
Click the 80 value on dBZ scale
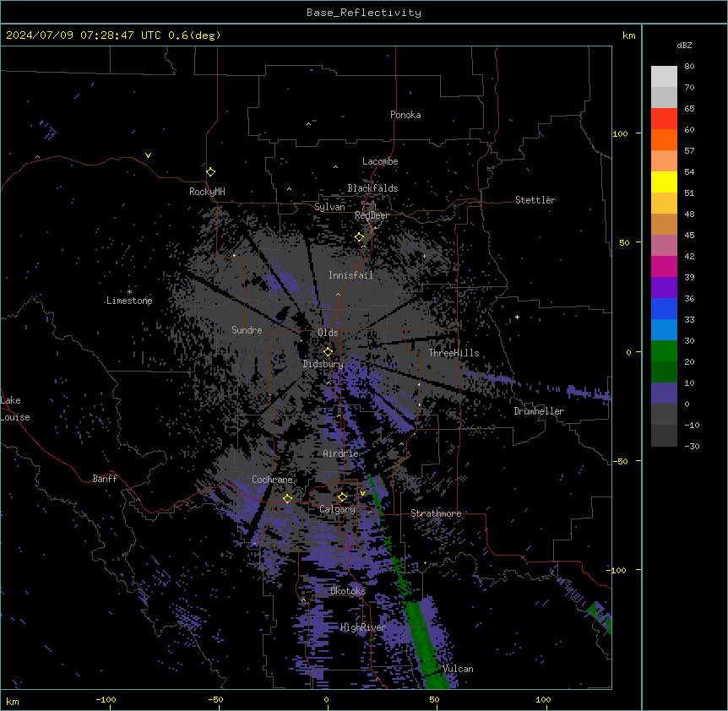pos(689,67)
